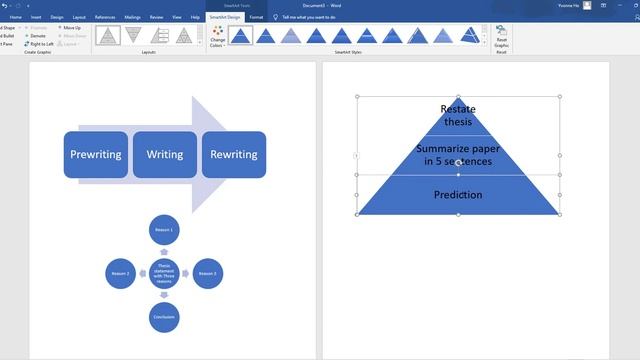
Task: Open Customize Quick Access Toolbar dropdown
Action: 28,6
